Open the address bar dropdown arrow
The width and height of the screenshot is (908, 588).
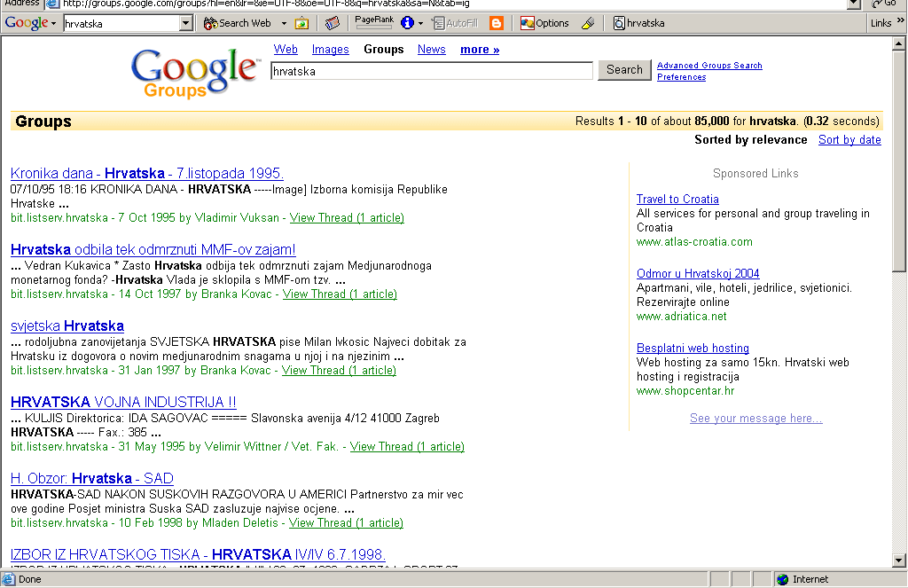(854, 4)
